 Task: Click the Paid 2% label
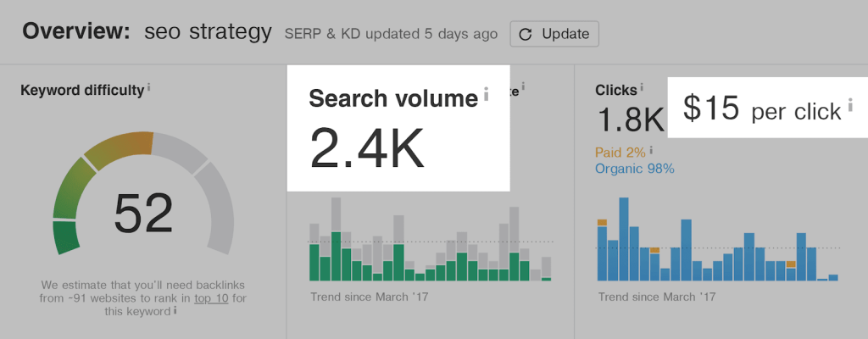coord(621,152)
